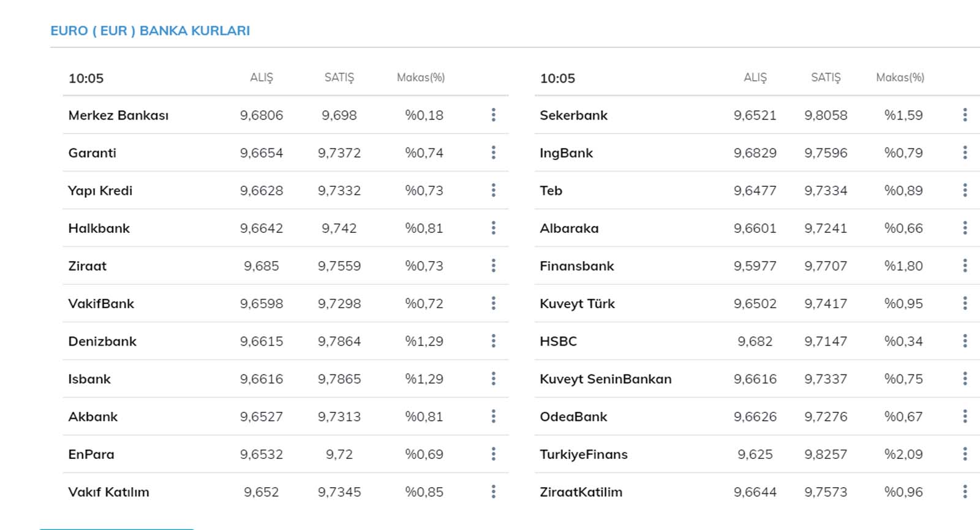The image size is (980, 530).
Task: Expand options for the Yapı Kredi row
Action: (493, 191)
